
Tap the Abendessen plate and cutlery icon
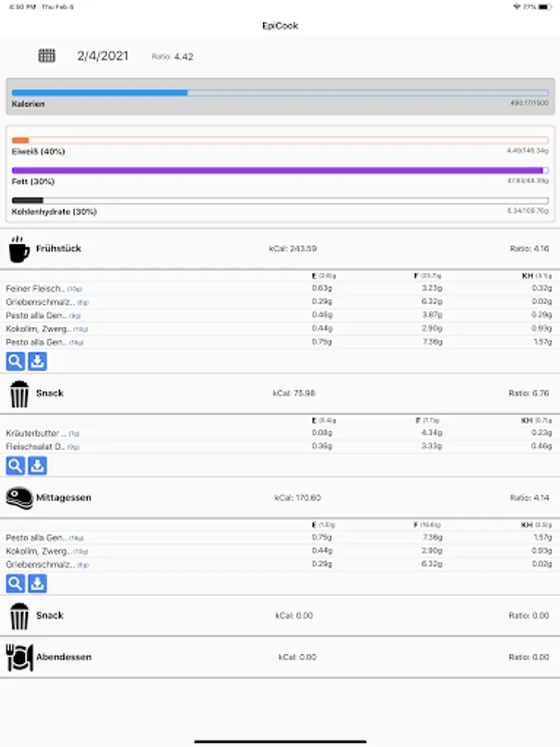pos(20,657)
